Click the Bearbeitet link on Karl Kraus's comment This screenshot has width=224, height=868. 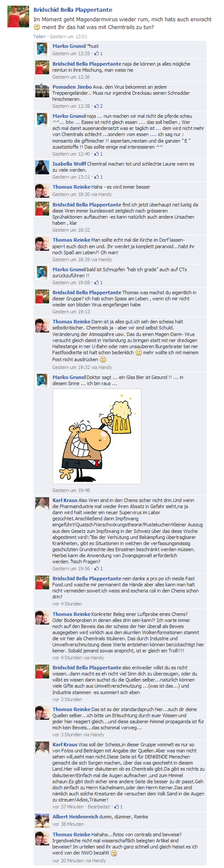click(x=99, y=807)
